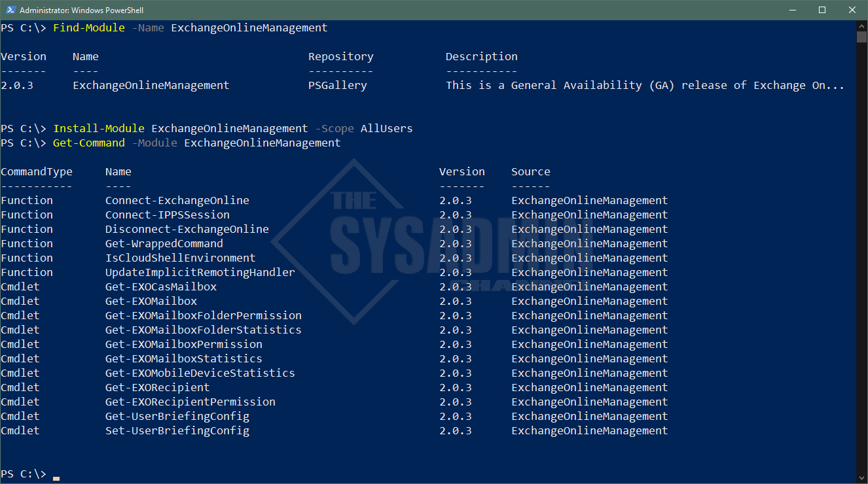Click the IsCloudShellEnvironment function name
Viewport: 868px width, 484px height.
(x=181, y=258)
